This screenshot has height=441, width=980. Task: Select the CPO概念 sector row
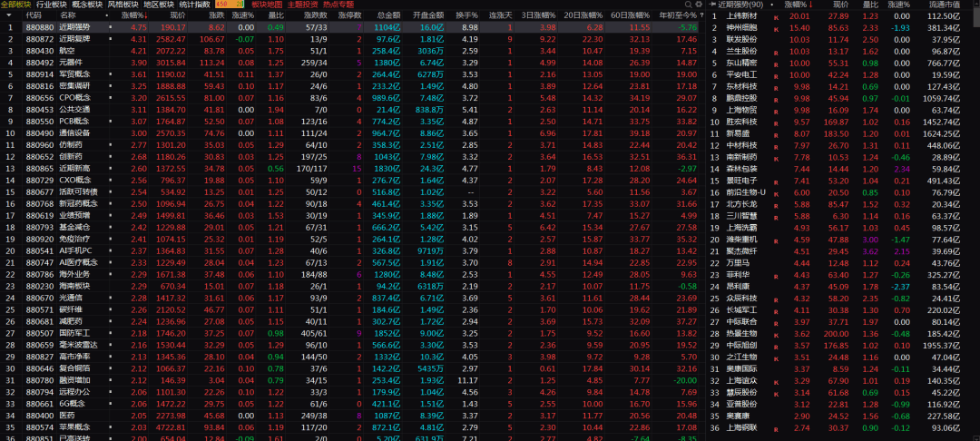click(73, 98)
